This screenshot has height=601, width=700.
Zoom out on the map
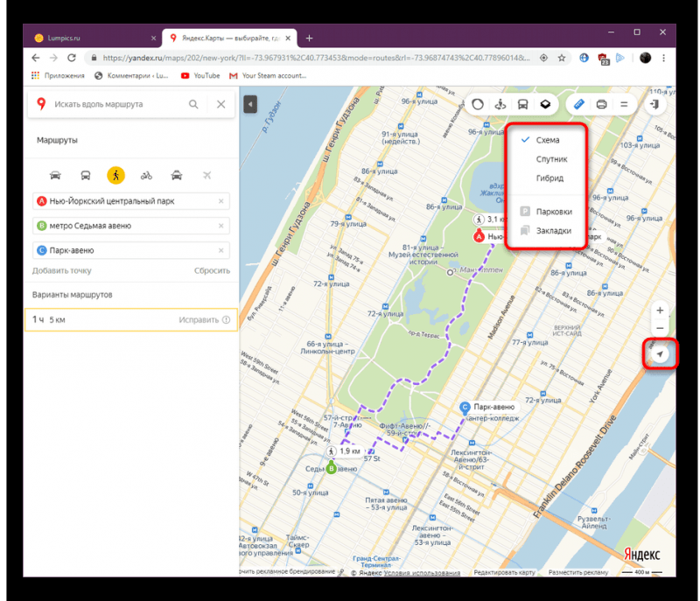(x=660, y=328)
